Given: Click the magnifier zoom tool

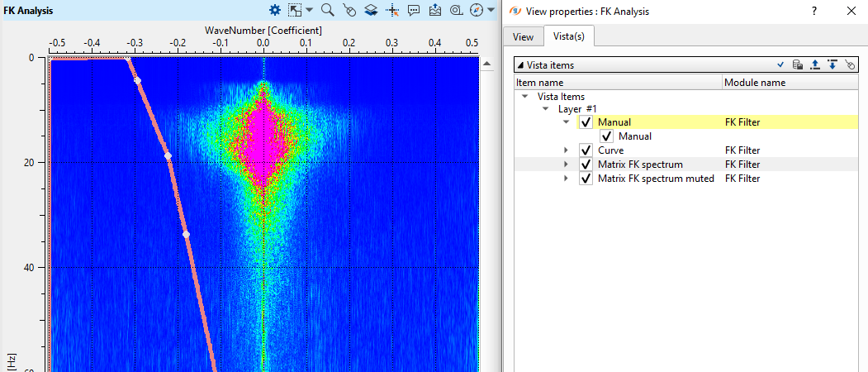Looking at the screenshot, I should click(327, 11).
